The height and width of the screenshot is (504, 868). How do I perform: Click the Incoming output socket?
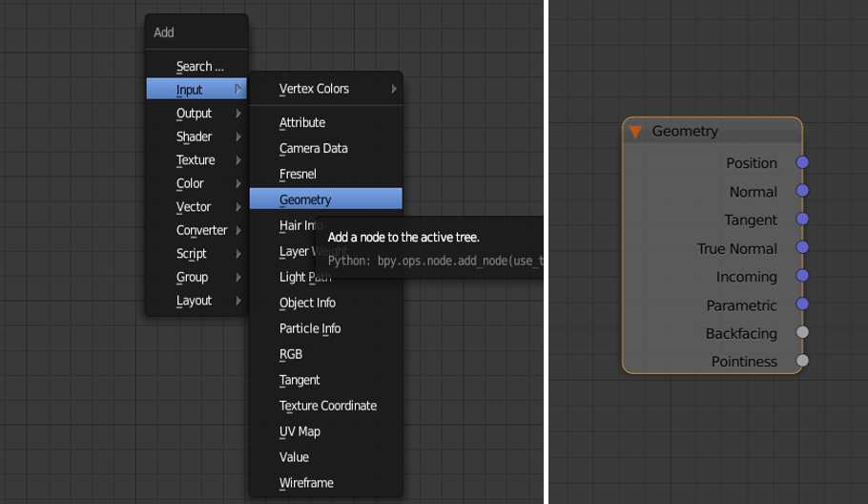[x=802, y=276]
